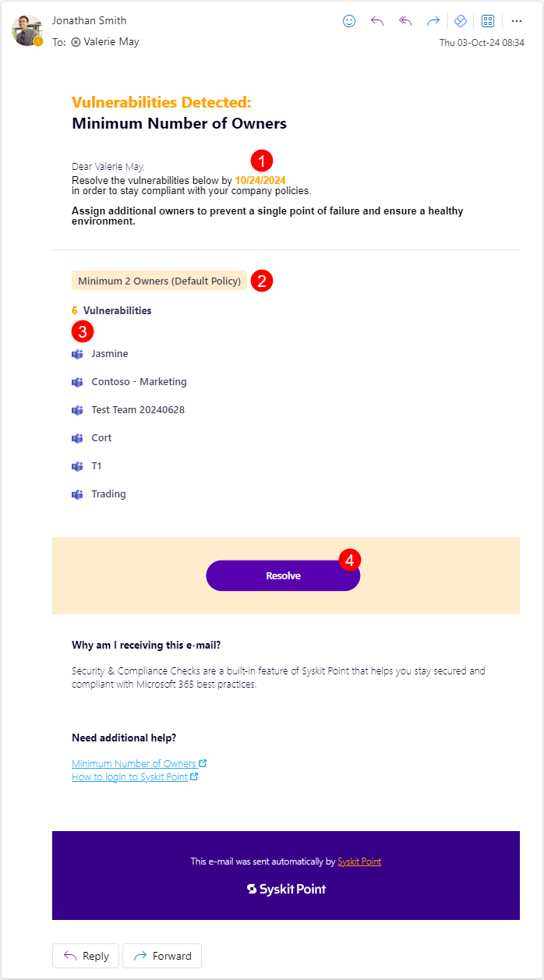544x980 pixels.
Task: Click the Reply All icon
Action: [x=404, y=21]
